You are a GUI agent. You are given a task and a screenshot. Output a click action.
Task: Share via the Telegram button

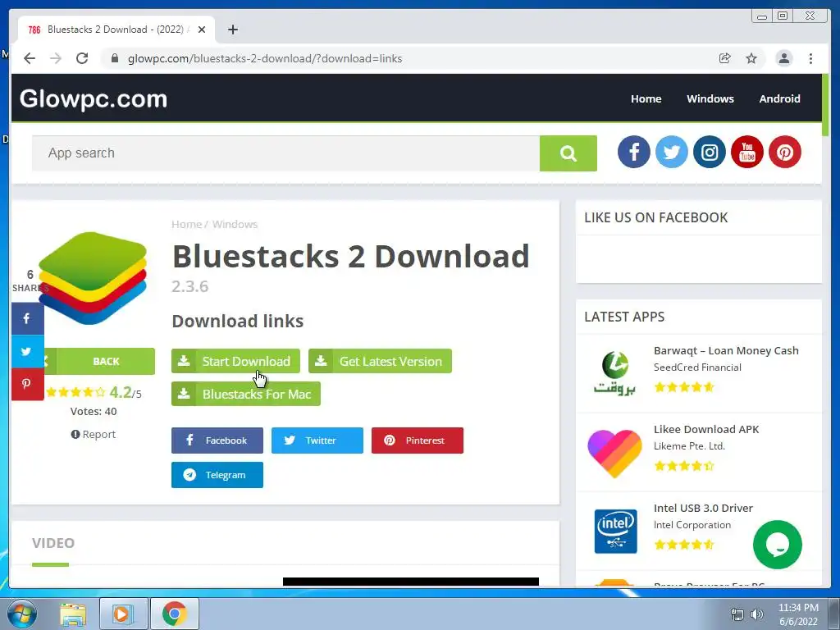[217, 475]
